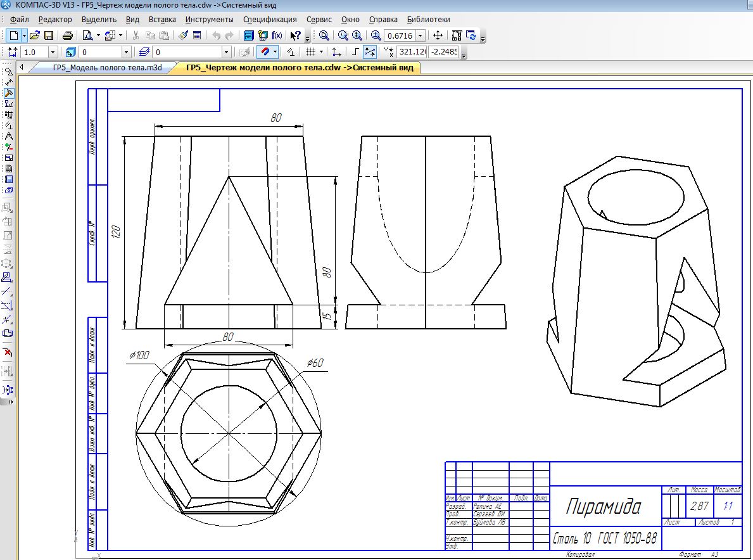Open the current view number dropdown

tap(126, 52)
